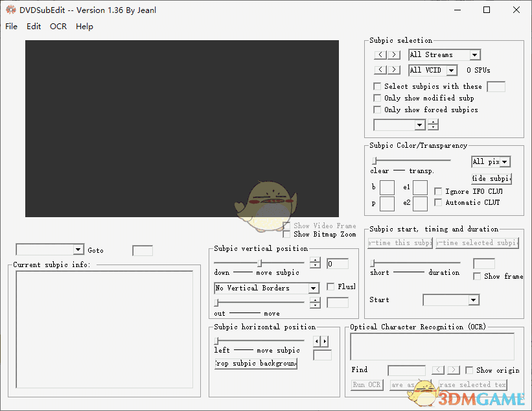Open the No Vertical Borders dropdown
The height and width of the screenshot is (411, 532).
[x=313, y=288]
